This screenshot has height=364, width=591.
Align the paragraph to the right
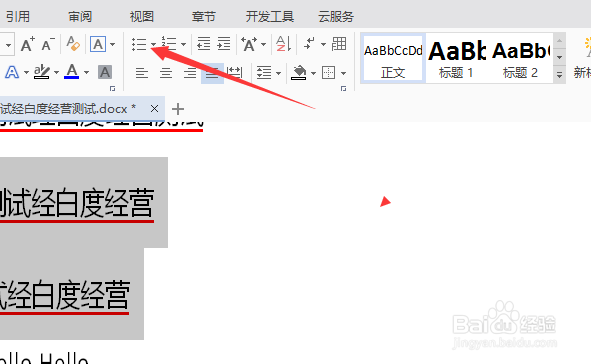[190, 72]
